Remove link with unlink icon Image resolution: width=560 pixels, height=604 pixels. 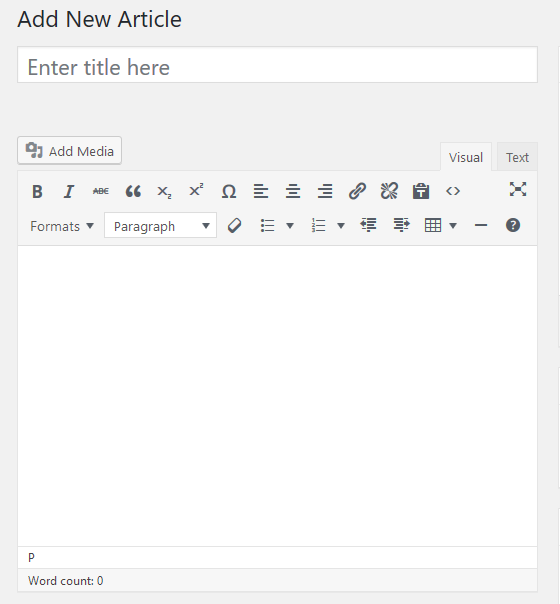click(389, 191)
